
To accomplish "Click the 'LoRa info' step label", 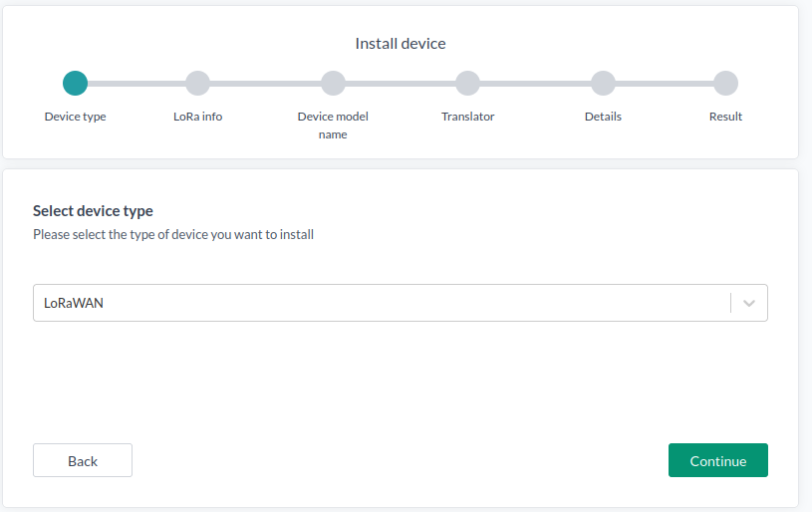I will [x=197, y=117].
